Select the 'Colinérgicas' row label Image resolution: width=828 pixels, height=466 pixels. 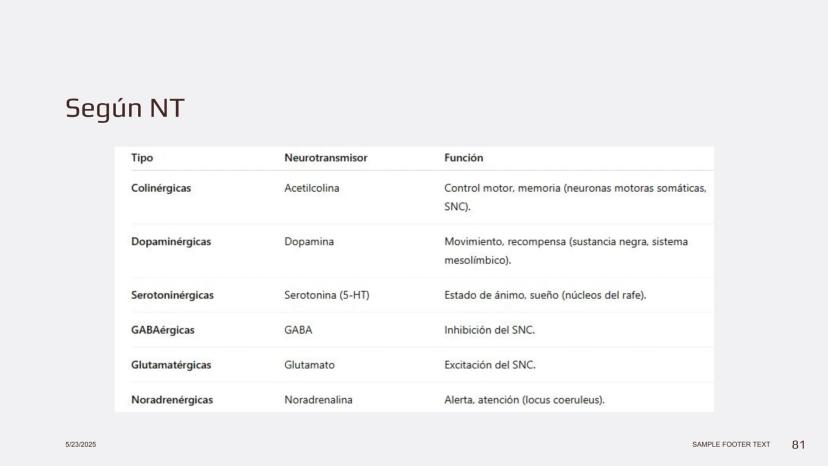click(x=161, y=189)
